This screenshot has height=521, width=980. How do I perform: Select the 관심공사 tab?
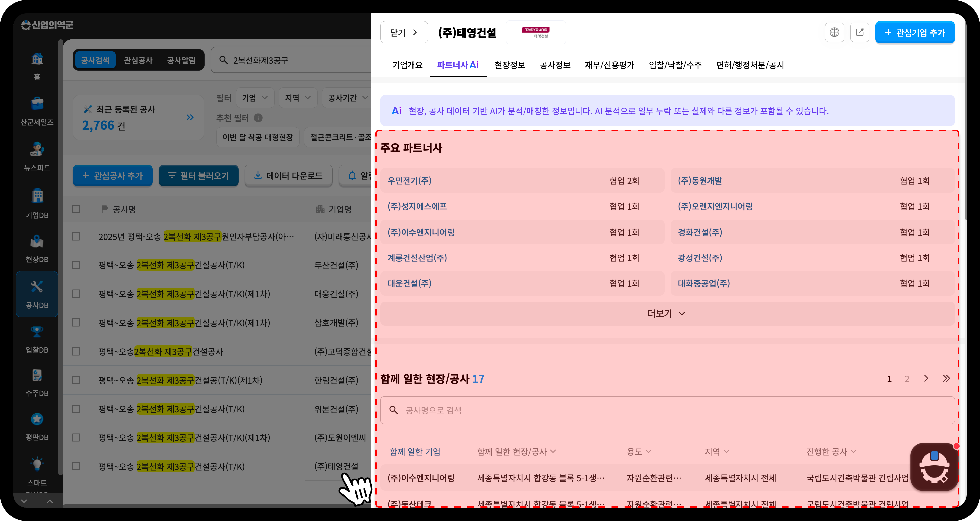coord(138,60)
